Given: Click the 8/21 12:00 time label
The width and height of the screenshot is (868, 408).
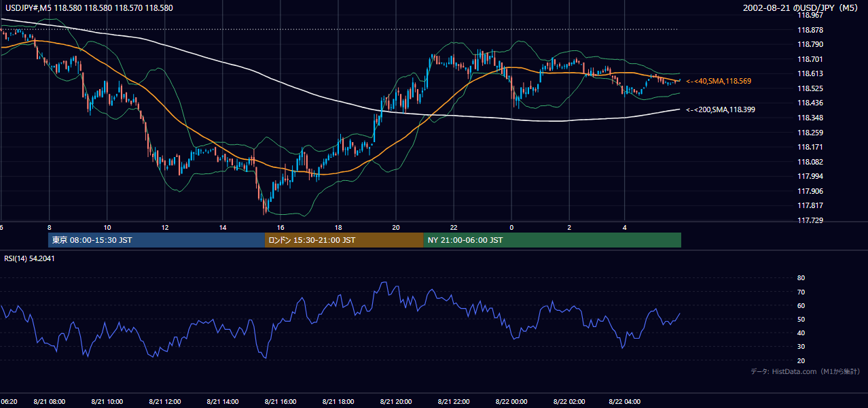Looking at the screenshot, I should click(x=165, y=402).
